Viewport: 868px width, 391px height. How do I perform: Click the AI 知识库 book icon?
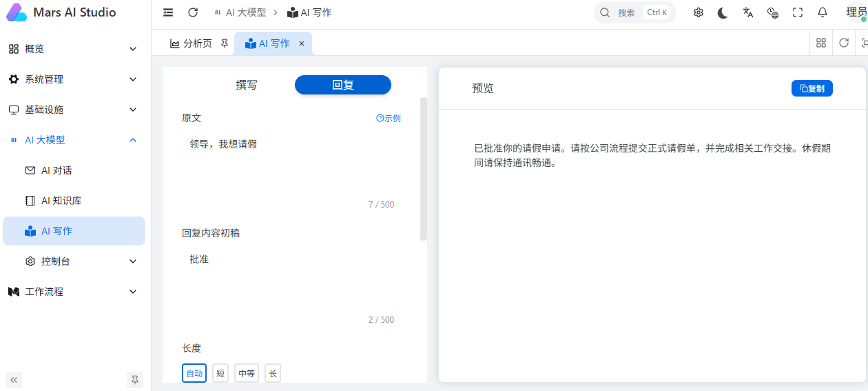coord(30,201)
